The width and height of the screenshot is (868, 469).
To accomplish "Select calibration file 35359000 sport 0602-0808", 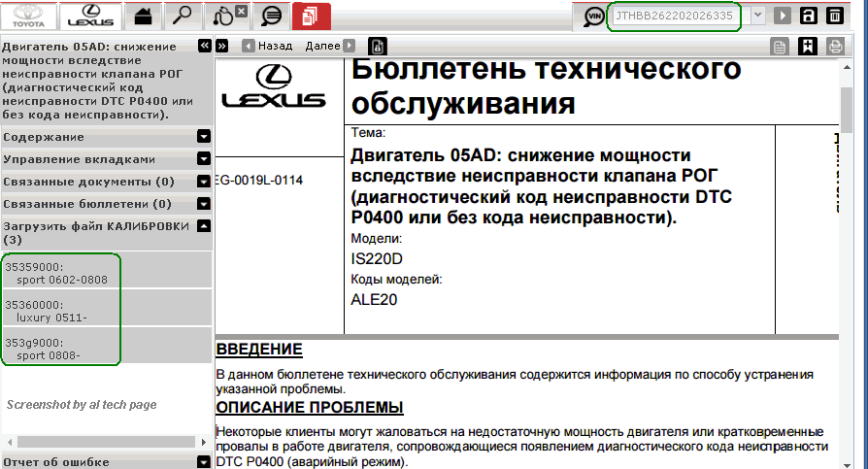I will [x=60, y=272].
